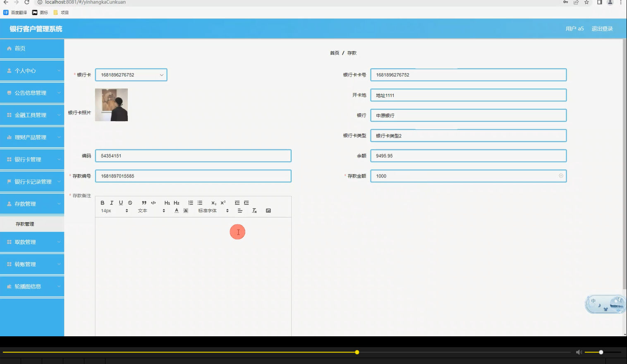Insert blockquote in the editor
627x364 pixels.
(x=144, y=203)
